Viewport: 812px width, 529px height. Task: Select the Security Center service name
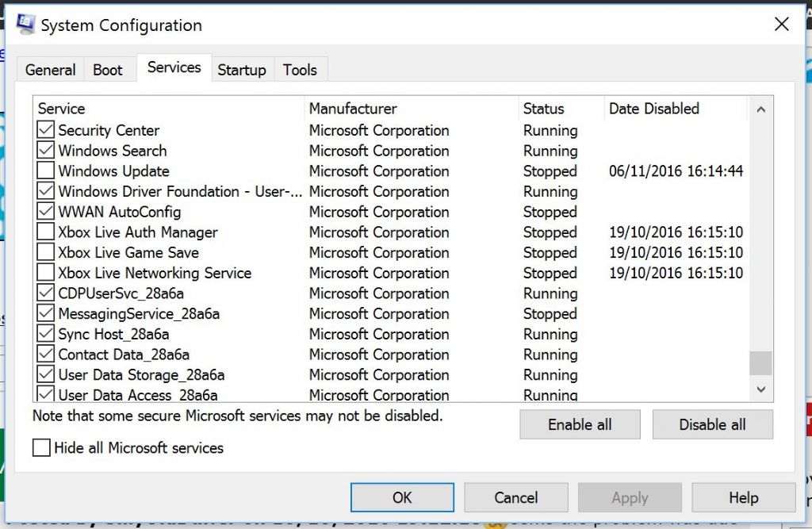109,130
